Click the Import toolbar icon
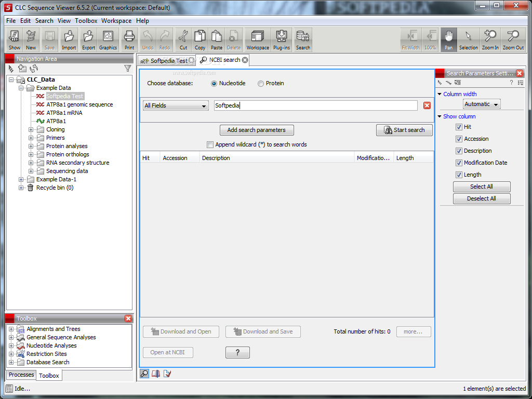 (x=69, y=39)
